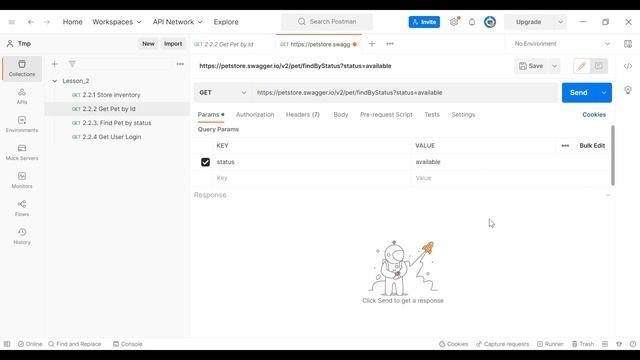Open a new request tab with the plus icon
The image size is (640, 360).
[x=371, y=44]
